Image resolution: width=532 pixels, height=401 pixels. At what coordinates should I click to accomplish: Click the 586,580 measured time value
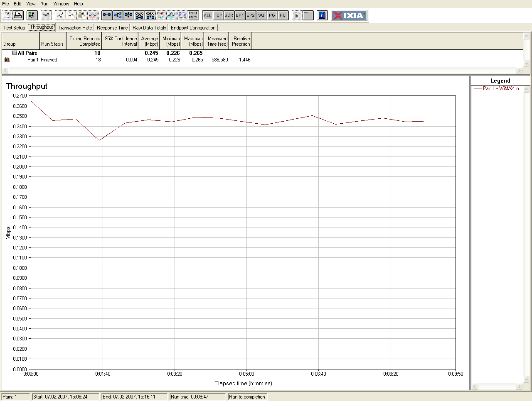click(219, 60)
